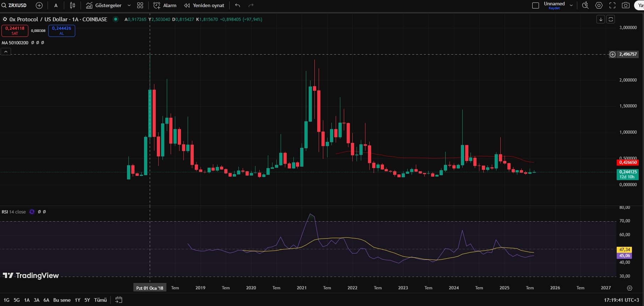The width and height of the screenshot is (644, 306).
Task: Toggle maximize chart pane icon
Action: pos(611,19)
